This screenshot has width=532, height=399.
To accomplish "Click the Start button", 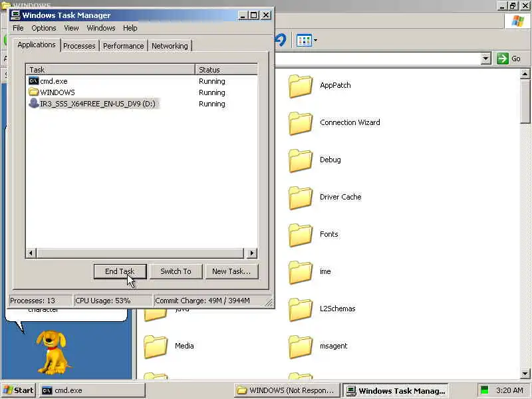I will coord(19,390).
